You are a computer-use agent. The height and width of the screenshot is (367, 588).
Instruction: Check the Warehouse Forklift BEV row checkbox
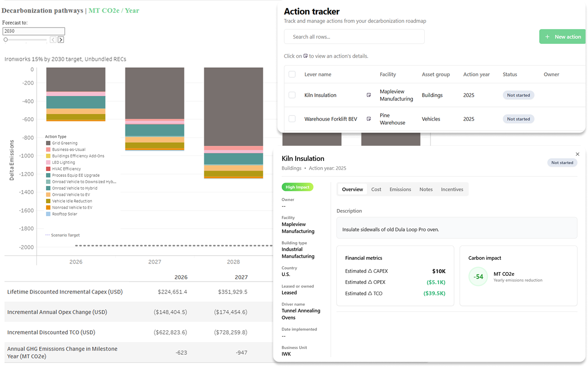click(x=292, y=119)
